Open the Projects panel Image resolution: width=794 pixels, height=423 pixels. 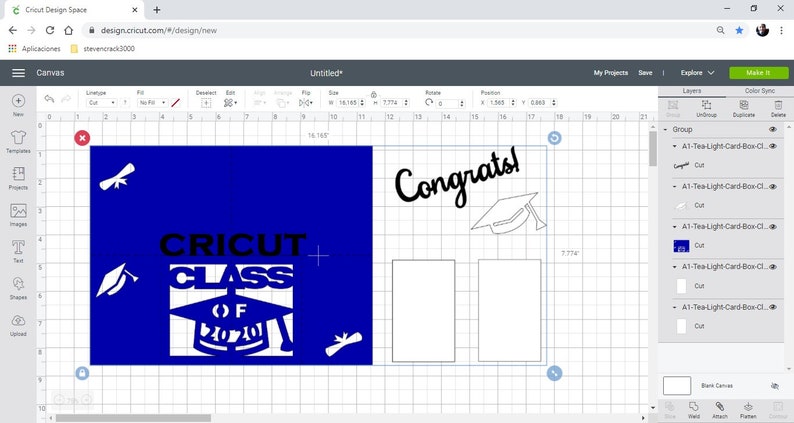pos(18,178)
